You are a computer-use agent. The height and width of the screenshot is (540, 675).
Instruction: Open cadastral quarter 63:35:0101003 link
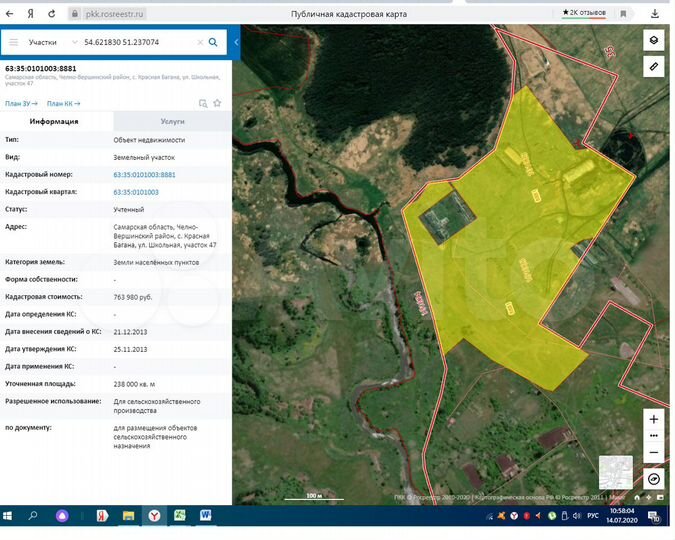pyautogui.click(x=136, y=192)
